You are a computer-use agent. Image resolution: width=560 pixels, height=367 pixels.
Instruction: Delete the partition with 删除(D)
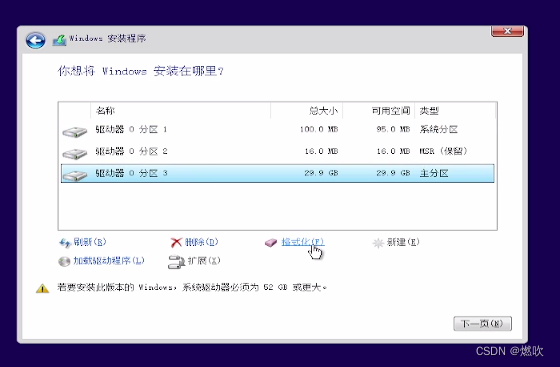pos(201,242)
